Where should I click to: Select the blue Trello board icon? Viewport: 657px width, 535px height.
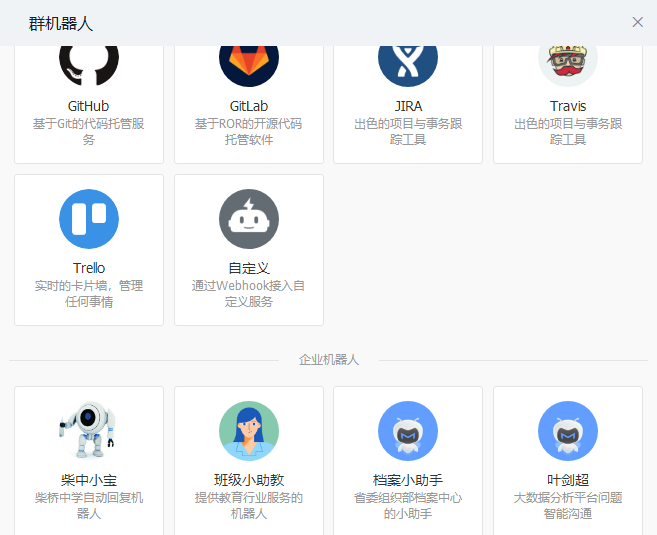89,219
